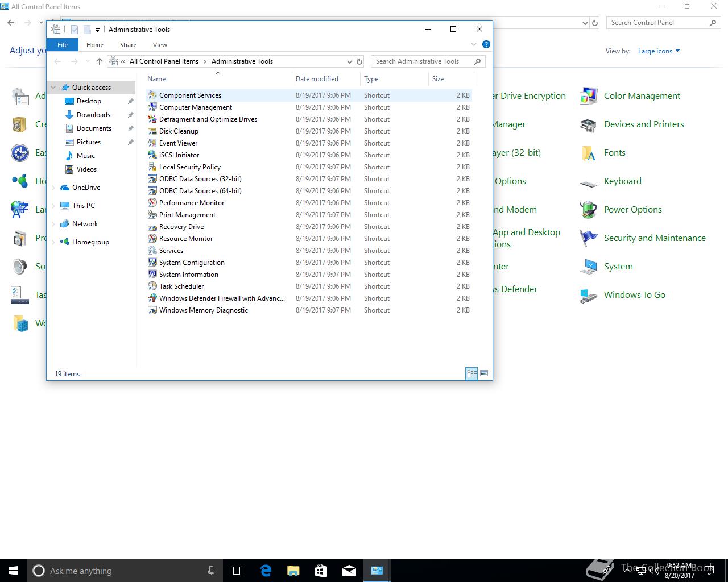The width and height of the screenshot is (728, 582).
Task: Select Documents in Quick access
Action: tap(94, 128)
